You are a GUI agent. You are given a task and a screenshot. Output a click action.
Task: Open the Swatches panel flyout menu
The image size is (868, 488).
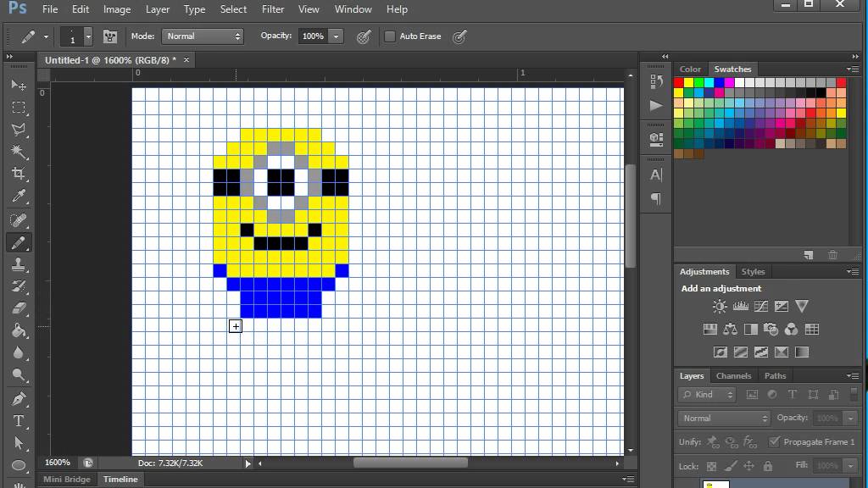click(853, 69)
